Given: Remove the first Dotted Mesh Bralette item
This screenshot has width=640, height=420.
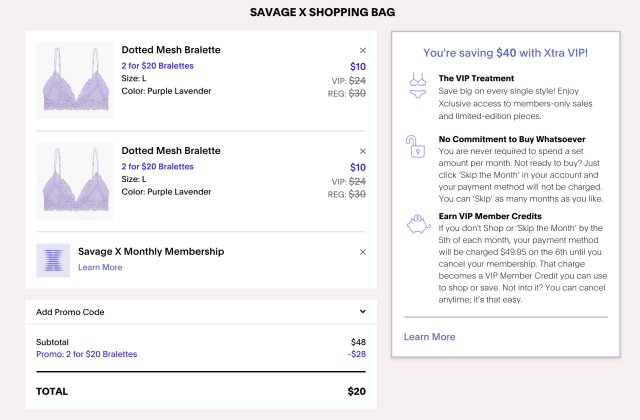Looking at the screenshot, I should click(x=362, y=50).
